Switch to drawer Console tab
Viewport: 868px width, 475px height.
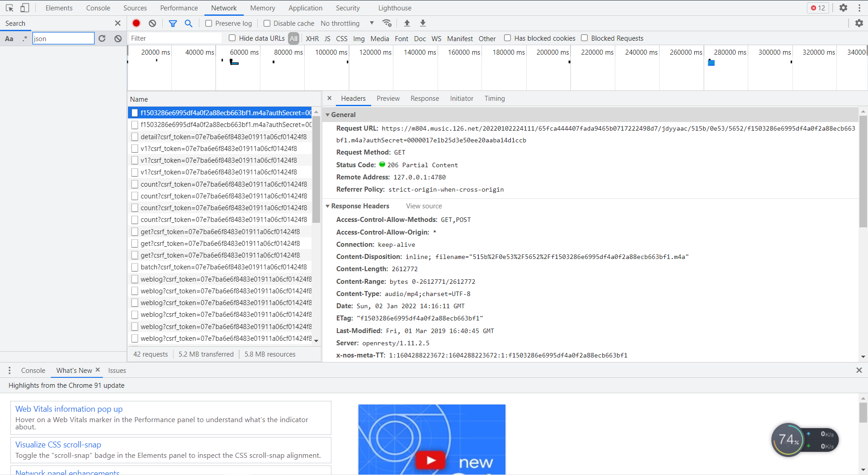click(x=33, y=371)
